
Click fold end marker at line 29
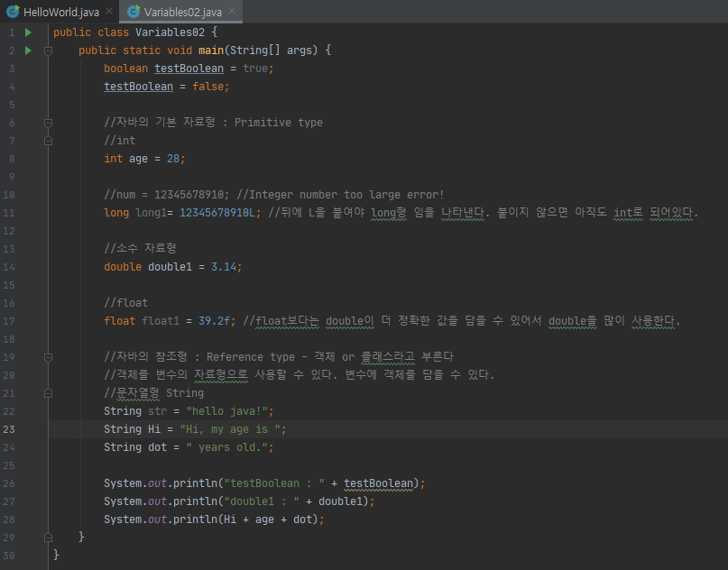pos(48,538)
